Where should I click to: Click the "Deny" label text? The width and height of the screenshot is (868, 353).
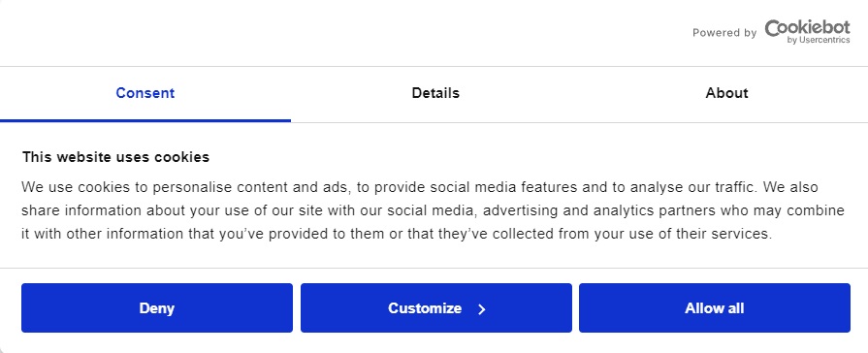coord(157,308)
